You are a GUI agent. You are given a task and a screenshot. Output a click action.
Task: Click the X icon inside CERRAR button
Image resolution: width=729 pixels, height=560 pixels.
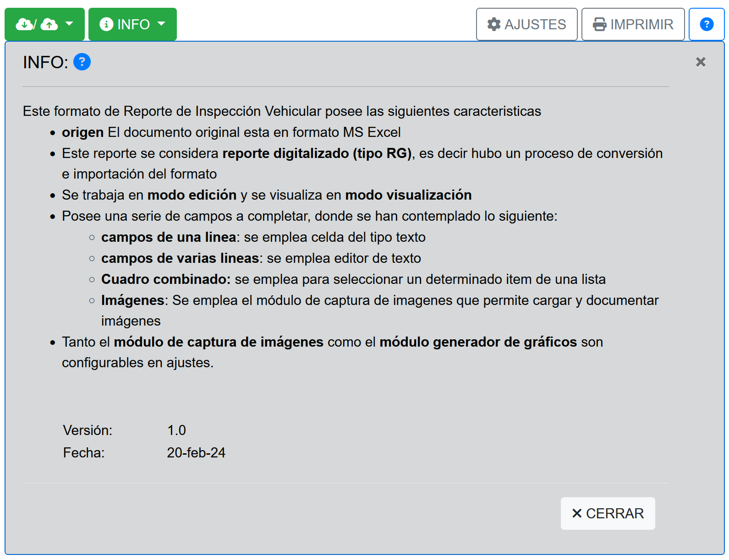(x=577, y=513)
